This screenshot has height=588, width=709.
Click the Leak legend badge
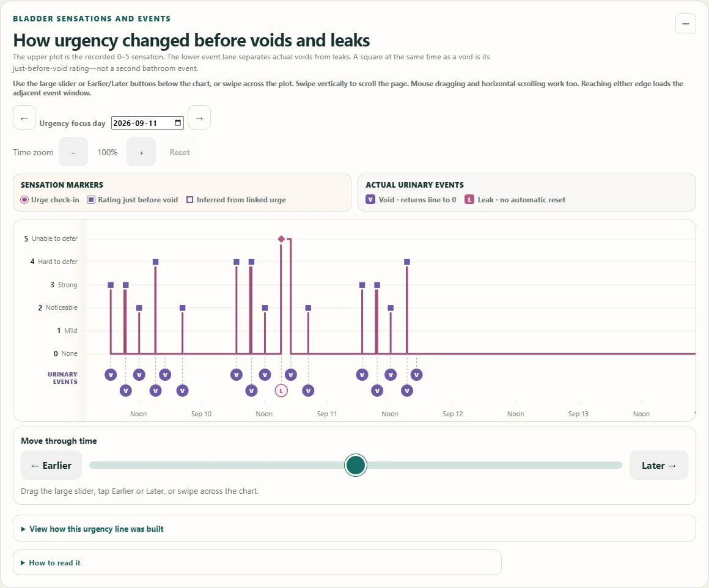(x=469, y=199)
